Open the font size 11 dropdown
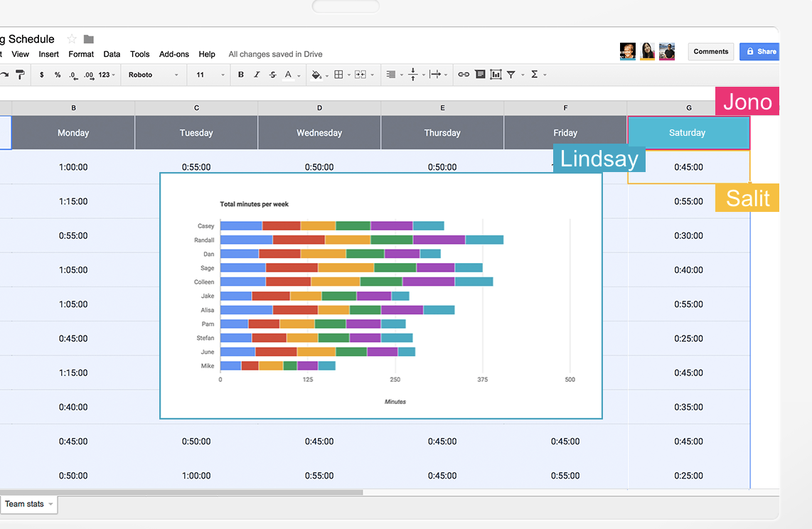This screenshot has width=812, height=529. pos(210,75)
